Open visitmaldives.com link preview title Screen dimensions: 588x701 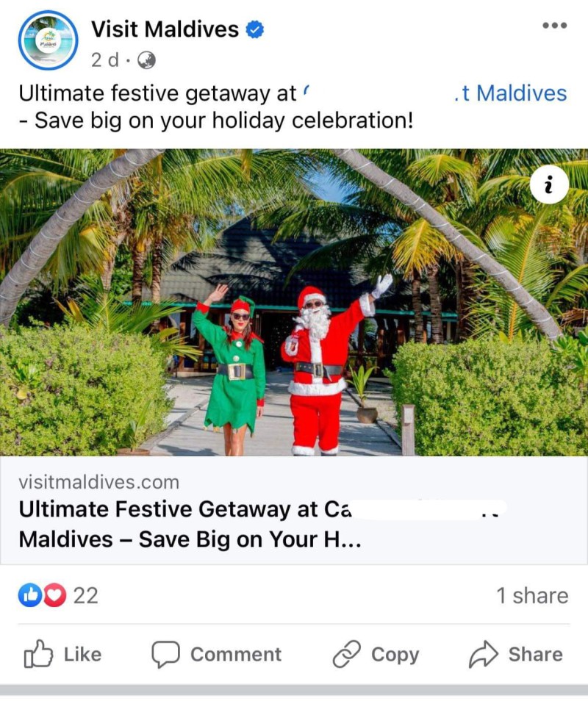[x=263, y=524]
